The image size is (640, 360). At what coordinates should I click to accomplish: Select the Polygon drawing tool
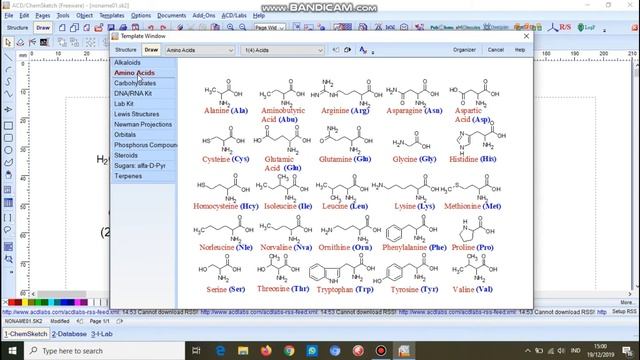[x=8, y=162]
